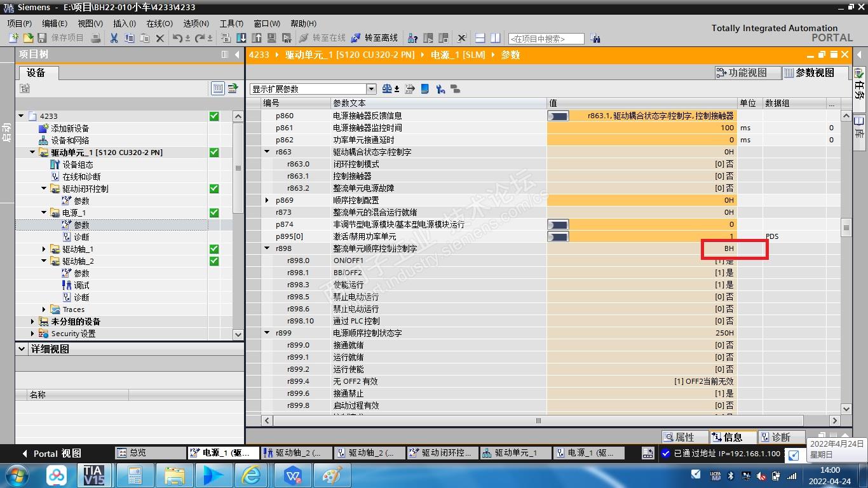
Task: Open the 选项(N) menu
Action: coord(196,24)
